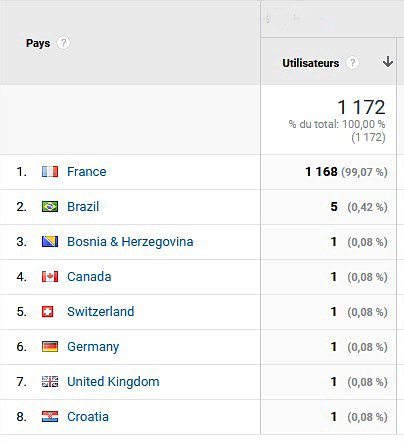Open the Croatia country link

point(88,417)
